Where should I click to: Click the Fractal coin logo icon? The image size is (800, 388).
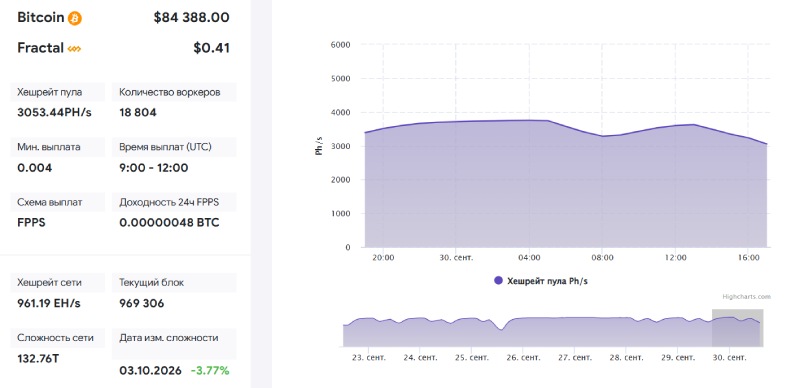click(74, 49)
